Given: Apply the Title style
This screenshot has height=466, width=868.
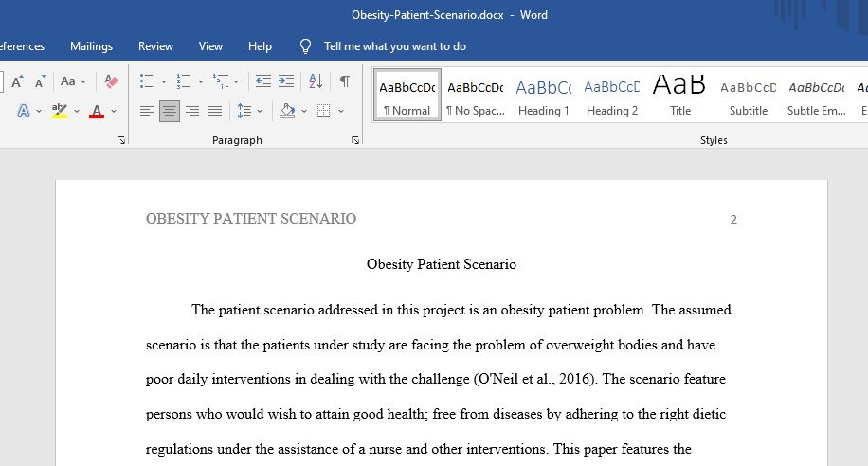Looking at the screenshot, I should click(679, 96).
